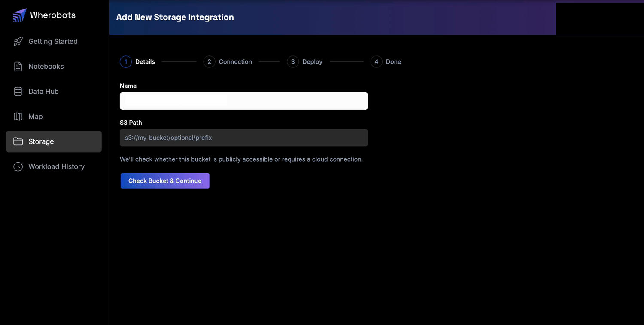The image size is (644, 325).
Task: Click the Add New Storage Integration heading
Action: 175,17
